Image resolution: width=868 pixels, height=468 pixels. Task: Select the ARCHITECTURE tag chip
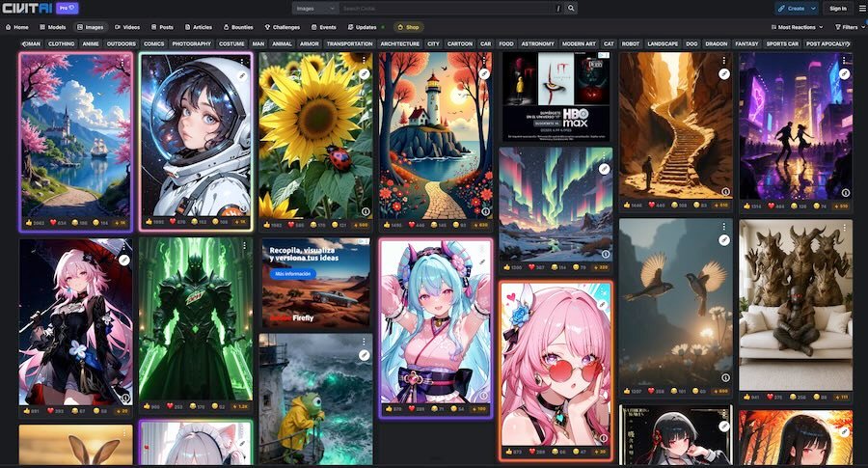399,43
